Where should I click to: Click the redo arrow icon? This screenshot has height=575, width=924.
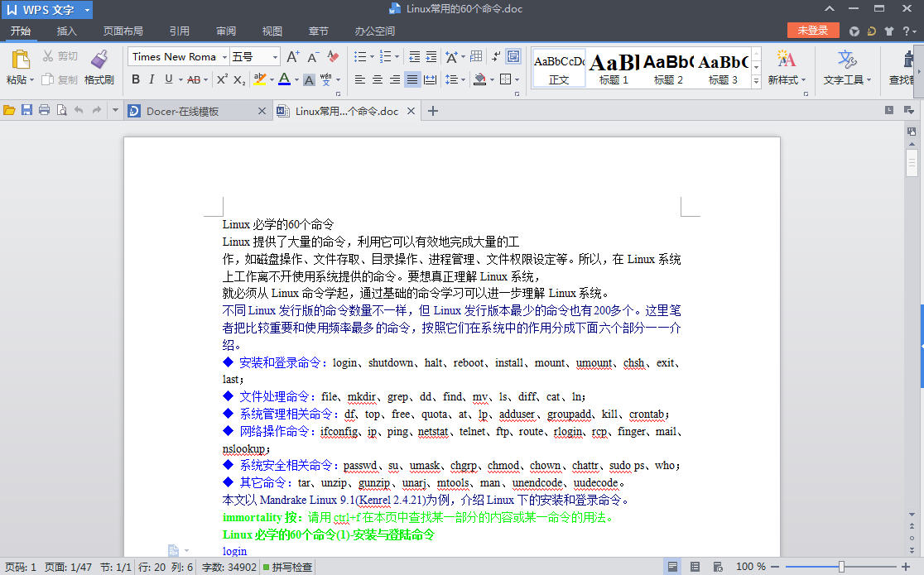(x=97, y=110)
